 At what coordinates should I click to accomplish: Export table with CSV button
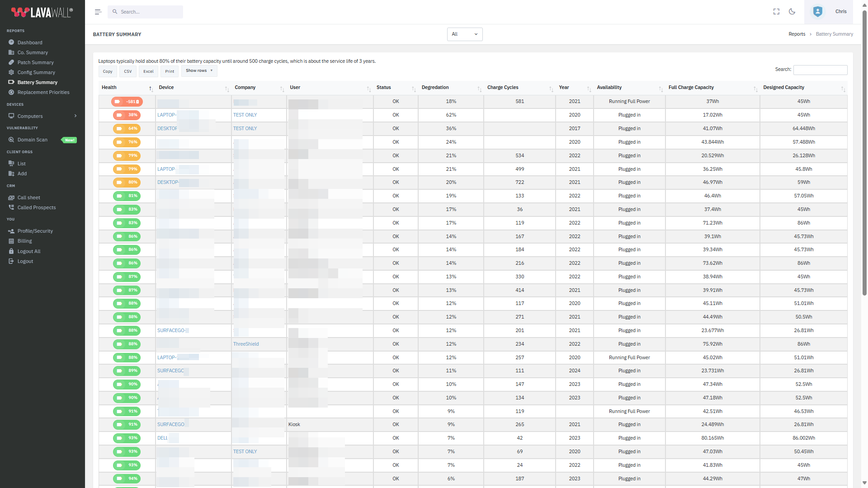[x=128, y=71]
